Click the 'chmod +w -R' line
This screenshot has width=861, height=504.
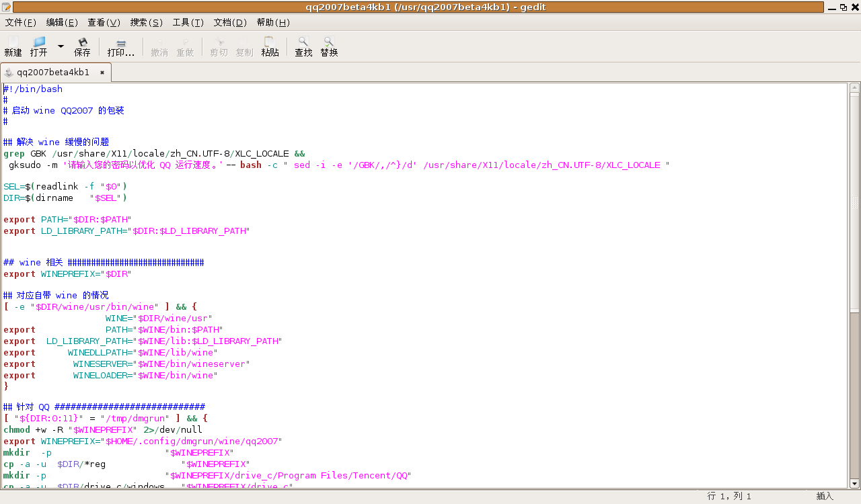click(x=103, y=429)
